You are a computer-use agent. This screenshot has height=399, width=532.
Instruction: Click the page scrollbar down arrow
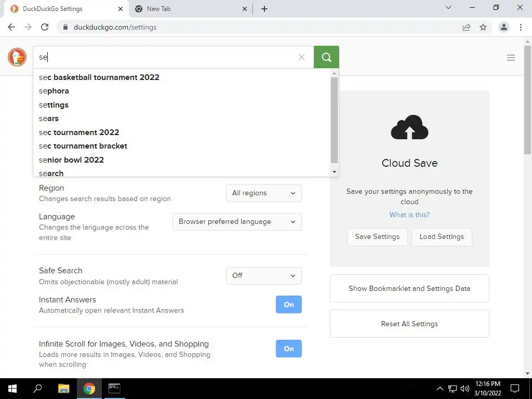click(x=528, y=374)
